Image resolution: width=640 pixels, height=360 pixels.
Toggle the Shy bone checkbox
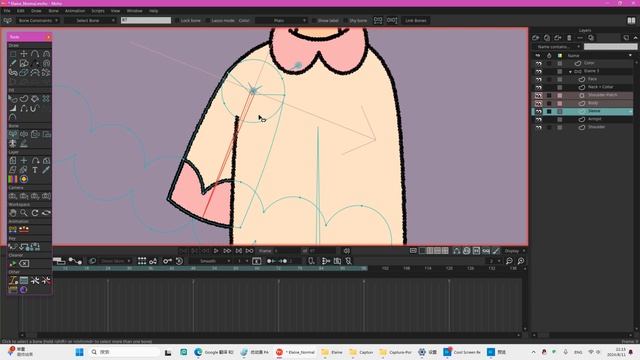pos(346,20)
